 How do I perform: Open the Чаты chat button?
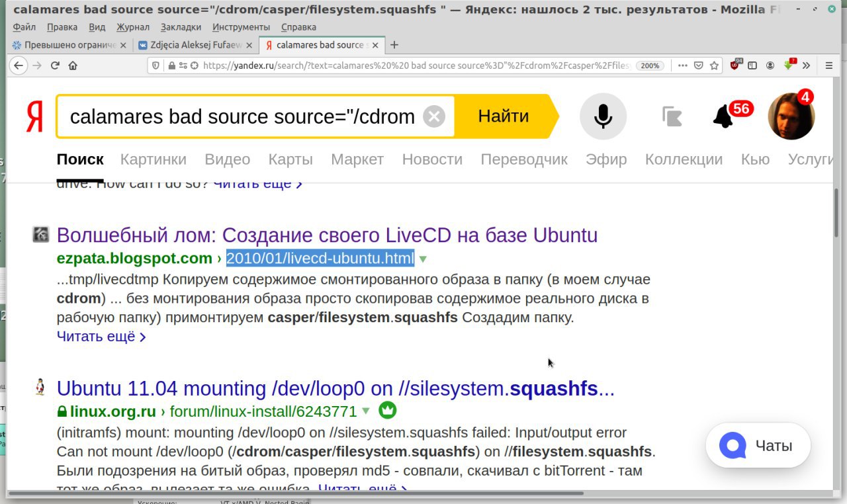(x=759, y=446)
